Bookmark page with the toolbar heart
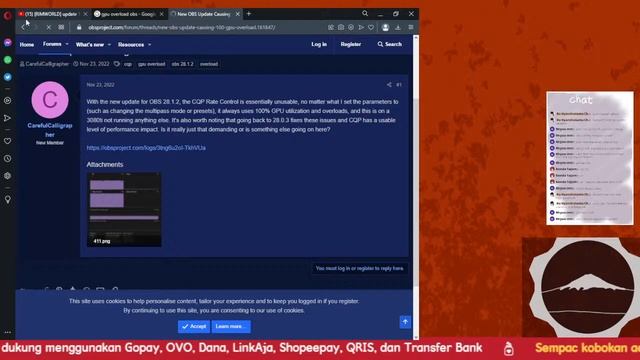This screenshot has height=360, width=640. pos(371,27)
